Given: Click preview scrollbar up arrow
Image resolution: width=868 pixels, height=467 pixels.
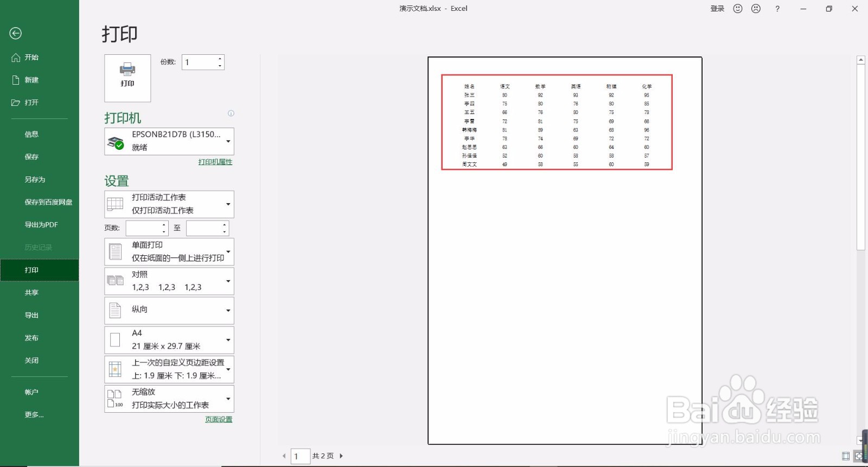Looking at the screenshot, I should 860,60.
